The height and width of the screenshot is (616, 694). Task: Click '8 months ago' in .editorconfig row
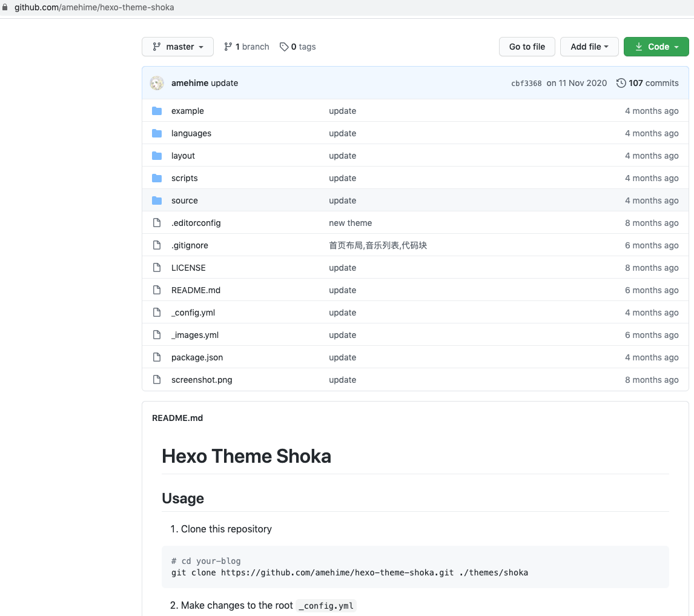point(652,223)
